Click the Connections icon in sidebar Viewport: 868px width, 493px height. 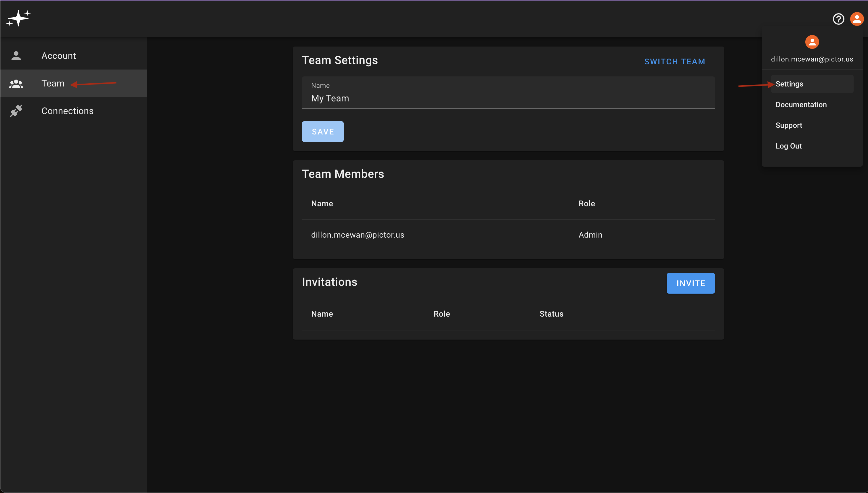tap(17, 110)
